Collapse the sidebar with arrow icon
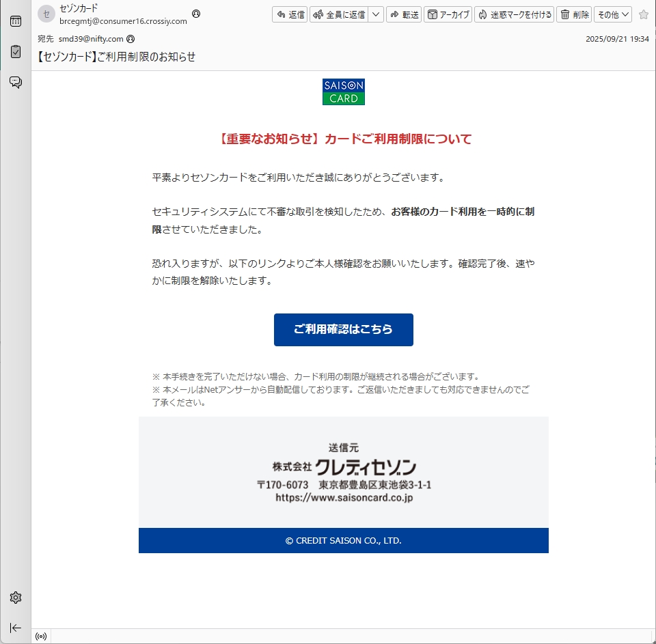Viewport: 656px width, 644px height. point(16,628)
